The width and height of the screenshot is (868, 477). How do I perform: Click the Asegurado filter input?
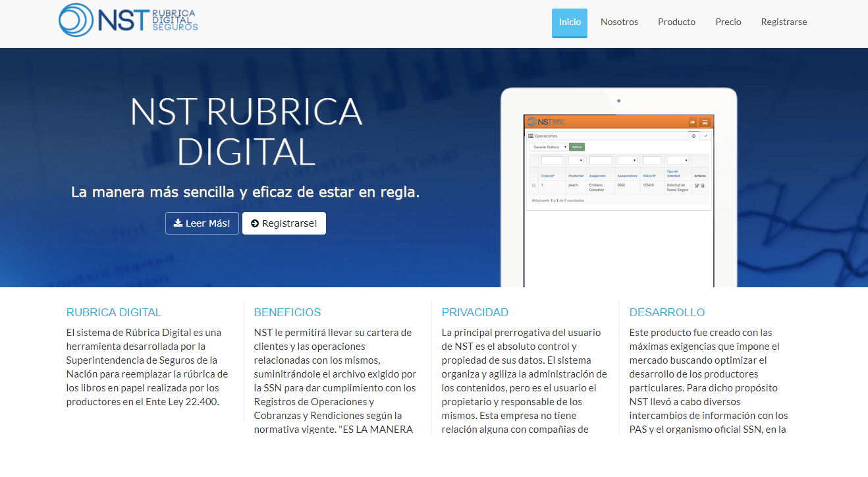(601, 160)
